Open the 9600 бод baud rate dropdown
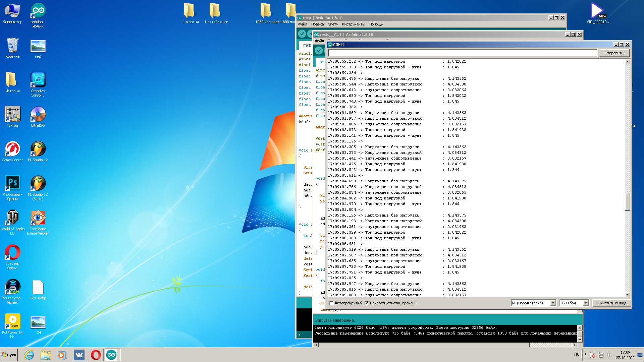This screenshot has height=362, width=644. (x=586, y=303)
